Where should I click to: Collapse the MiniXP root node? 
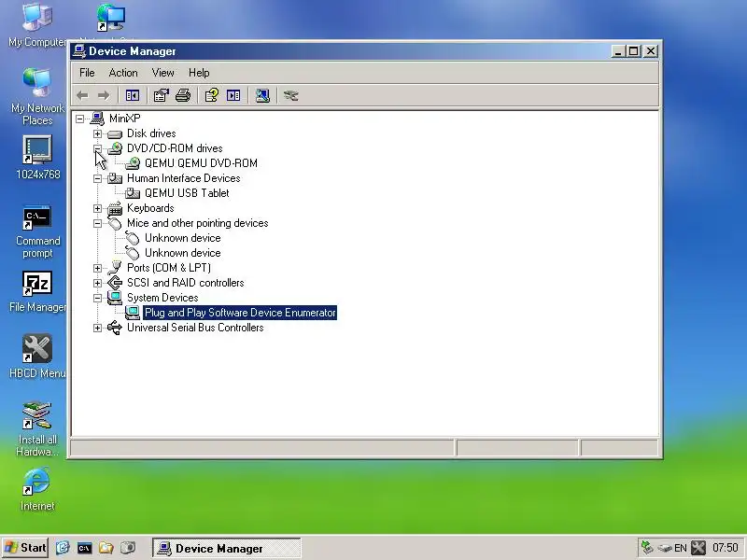(80, 119)
